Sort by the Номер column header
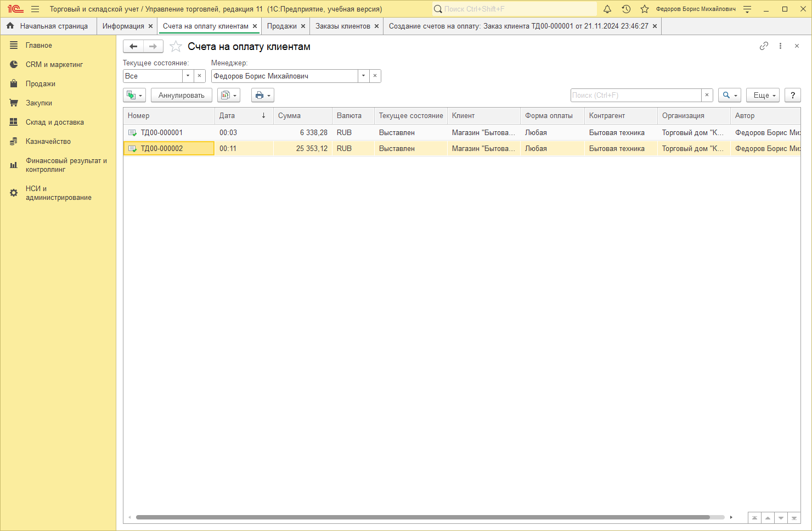The height and width of the screenshot is (531, 812). click(x=169, y=115)
